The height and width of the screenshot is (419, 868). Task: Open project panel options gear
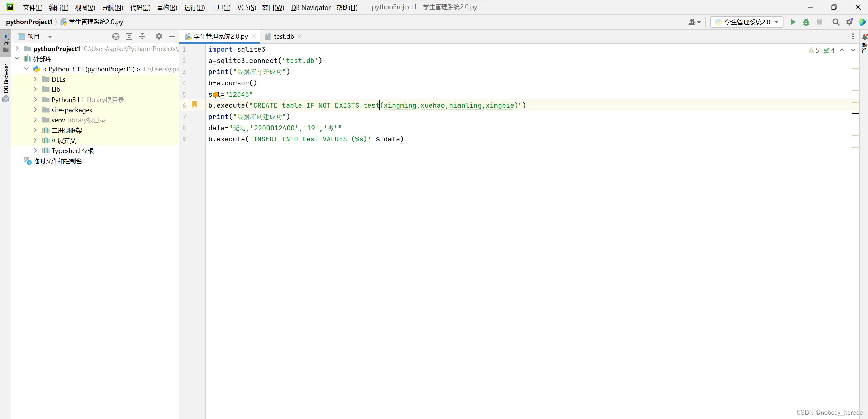pos(159,36)
